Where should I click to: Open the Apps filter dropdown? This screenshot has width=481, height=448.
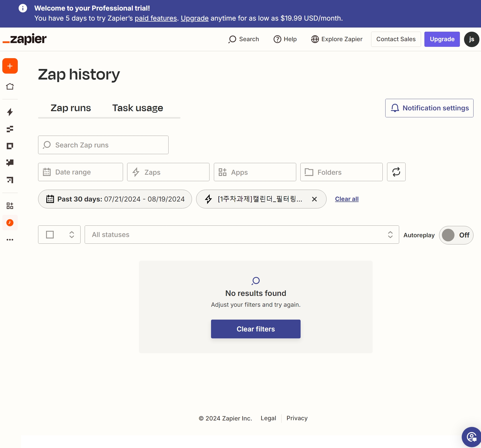(x=255, y=172)
